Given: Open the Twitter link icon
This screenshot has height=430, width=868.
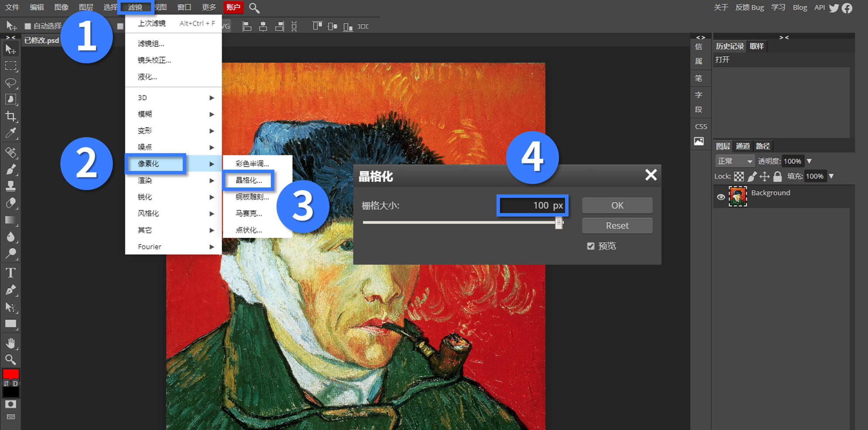Looking at the screenshot, I should (x=834, y=8).
